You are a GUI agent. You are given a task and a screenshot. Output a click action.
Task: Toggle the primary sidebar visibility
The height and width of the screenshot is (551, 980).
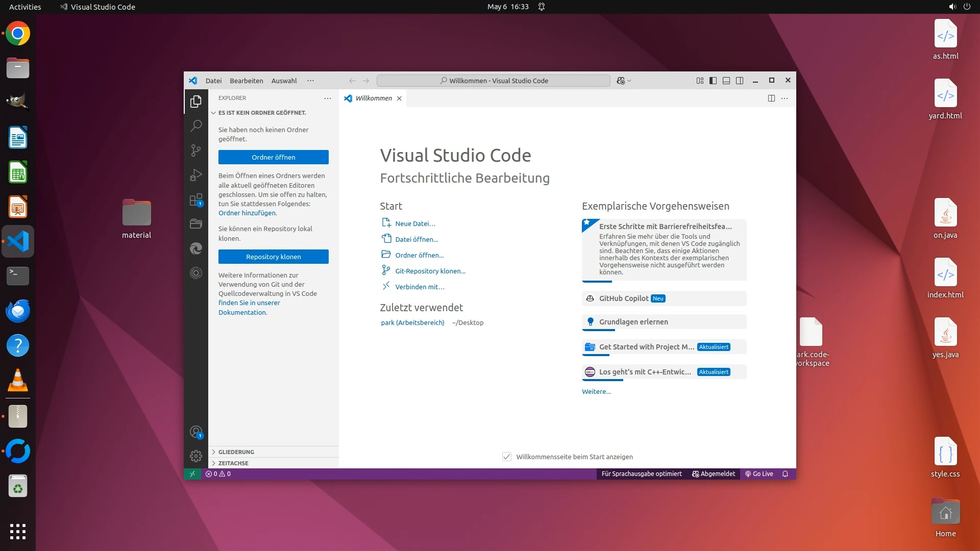coord(713,81)
